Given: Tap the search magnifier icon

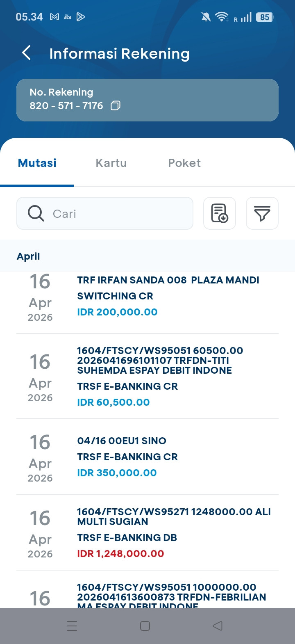Looking at the screenshot, I should [36, 213].
